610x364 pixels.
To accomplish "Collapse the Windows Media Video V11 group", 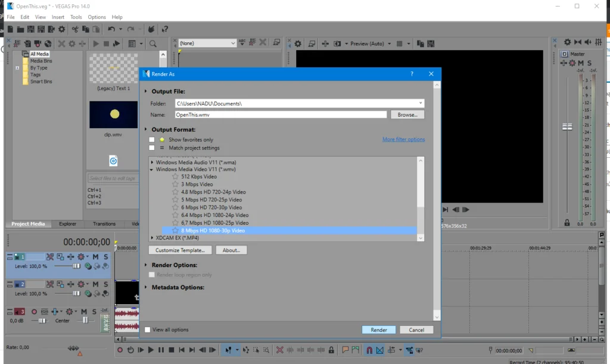I will [152, 170].
